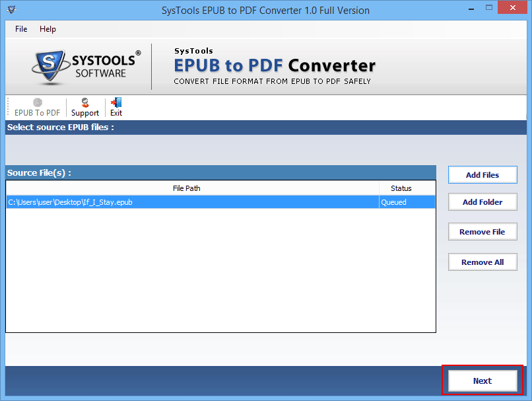Open the Help menu

(48, 29)
